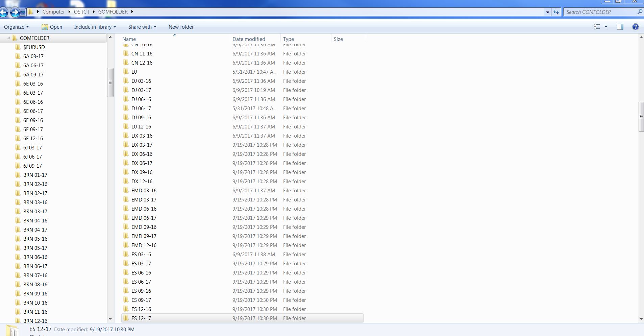Open the recent locations dropdown by Forward
This screenshot has height=336, width=644.
point(23,13)
